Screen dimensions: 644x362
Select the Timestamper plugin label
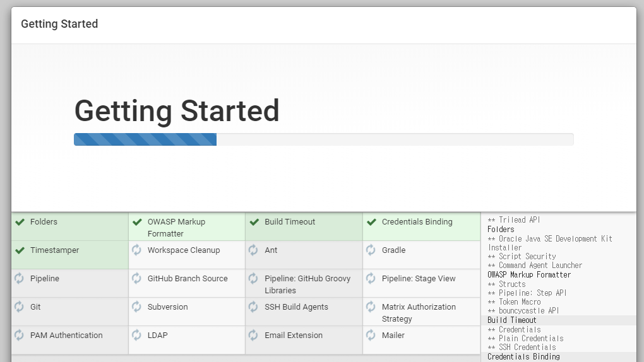coord(54,250)
